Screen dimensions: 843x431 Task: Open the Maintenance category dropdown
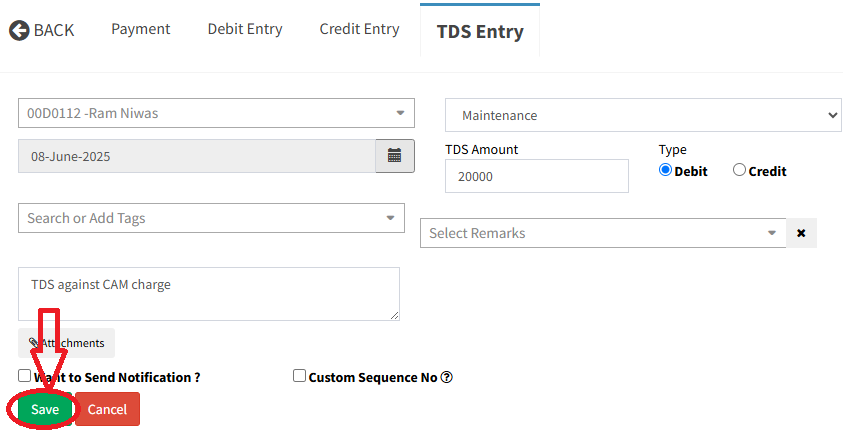[x=642, y=115]
